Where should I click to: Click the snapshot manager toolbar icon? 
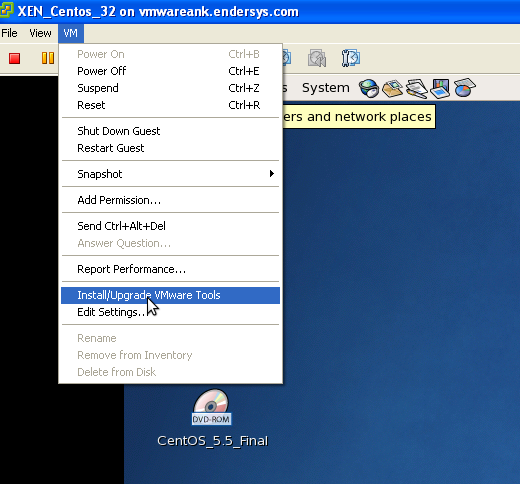tap(350, 58)
